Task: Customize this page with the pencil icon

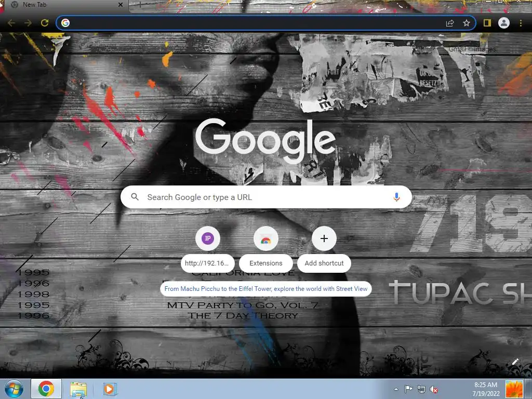Action: (515, 362)
